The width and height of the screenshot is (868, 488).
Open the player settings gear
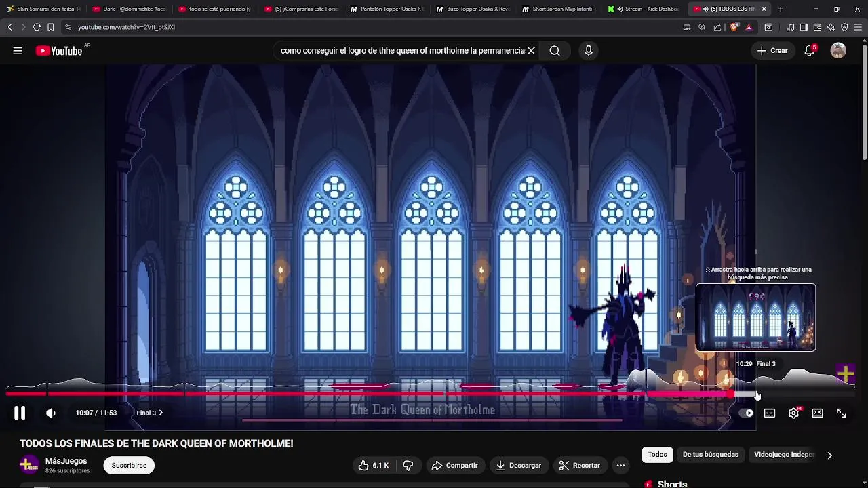(793, 413)
